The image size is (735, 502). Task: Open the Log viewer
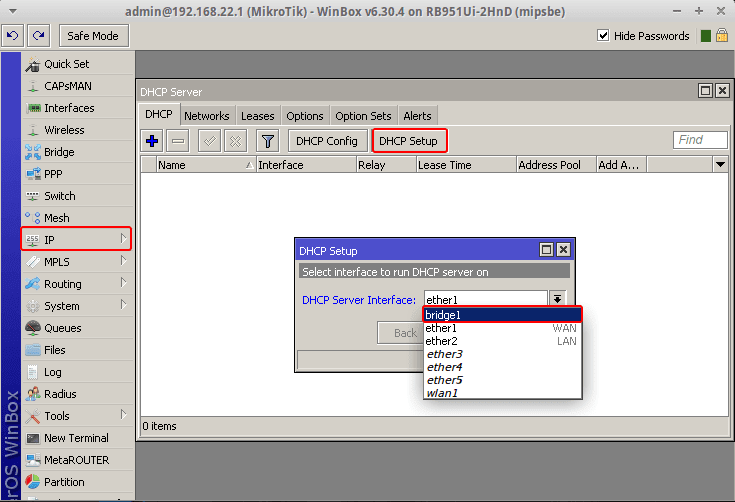pos(77,372)
